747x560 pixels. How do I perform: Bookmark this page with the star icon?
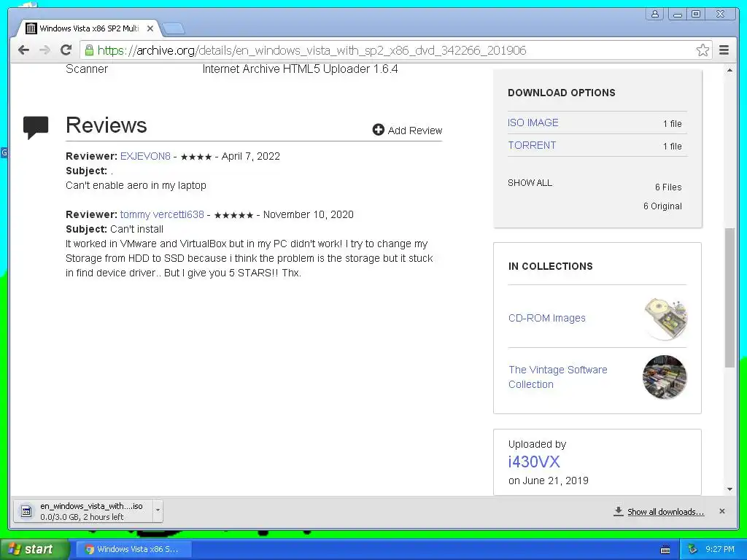tap(703, 50)
